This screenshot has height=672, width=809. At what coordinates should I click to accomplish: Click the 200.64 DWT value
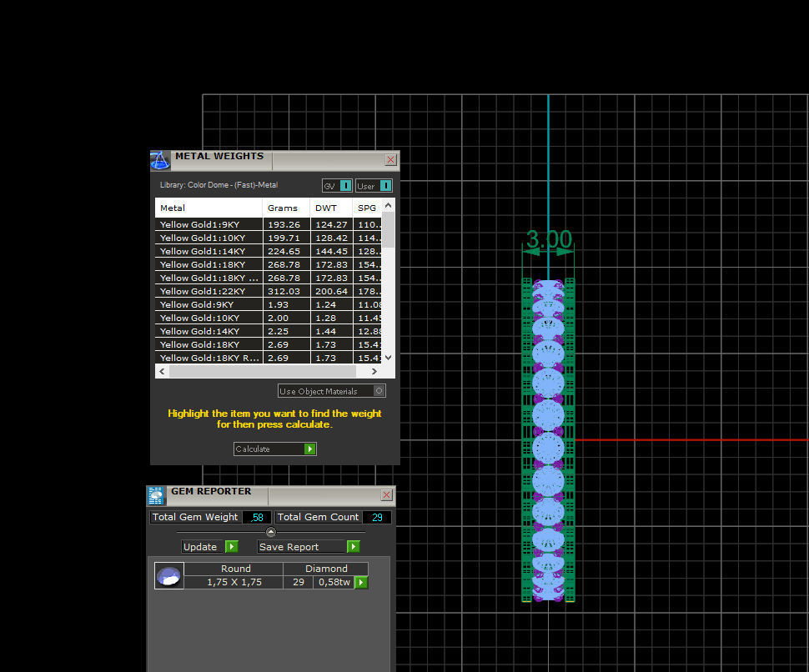(x=331, y=291)
